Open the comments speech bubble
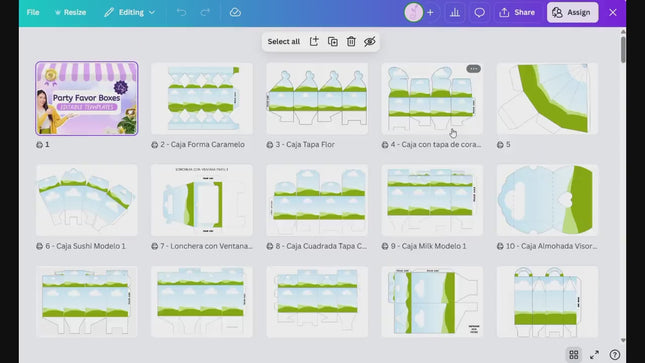The image size is (645, 363). coord(479,12)
